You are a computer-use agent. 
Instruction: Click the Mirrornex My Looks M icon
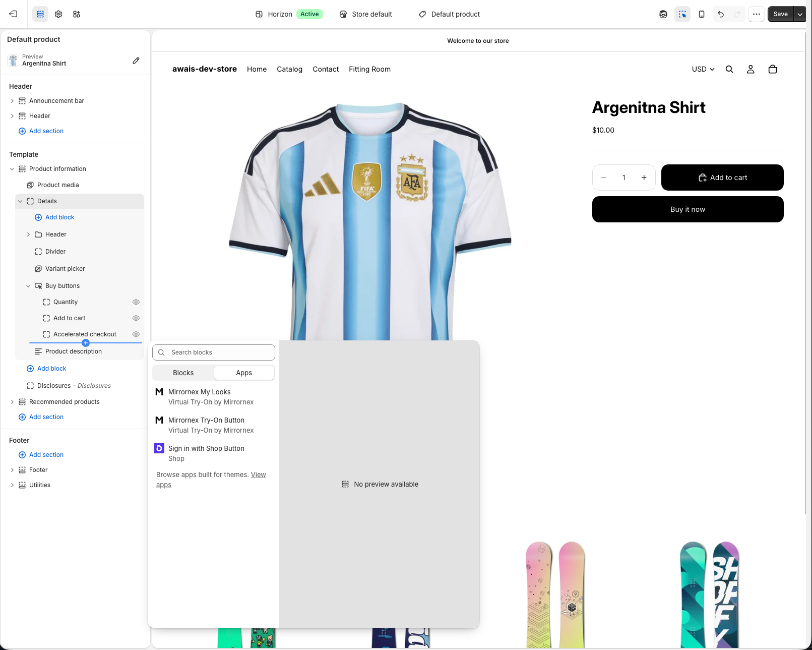tap(159, 392)
